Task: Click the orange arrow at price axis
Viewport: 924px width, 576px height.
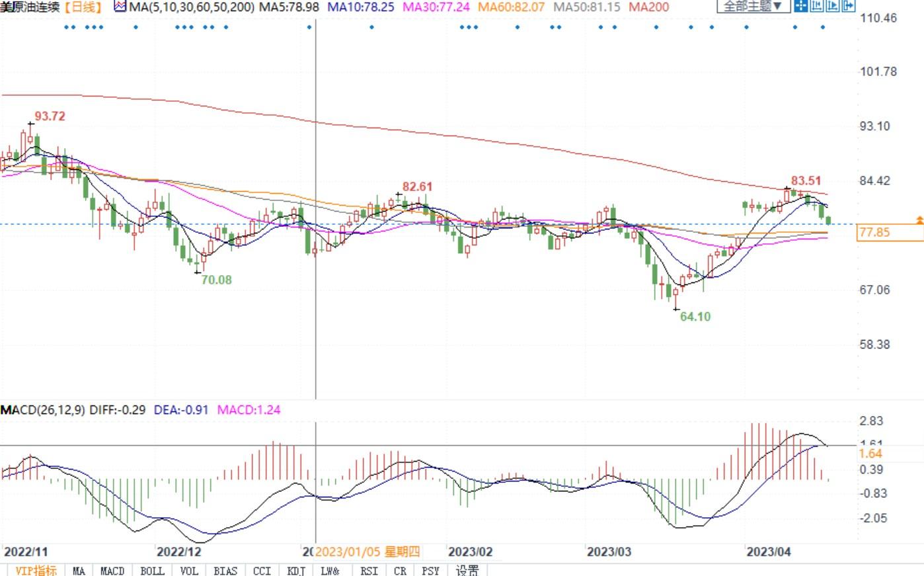Action: (919, 220)
